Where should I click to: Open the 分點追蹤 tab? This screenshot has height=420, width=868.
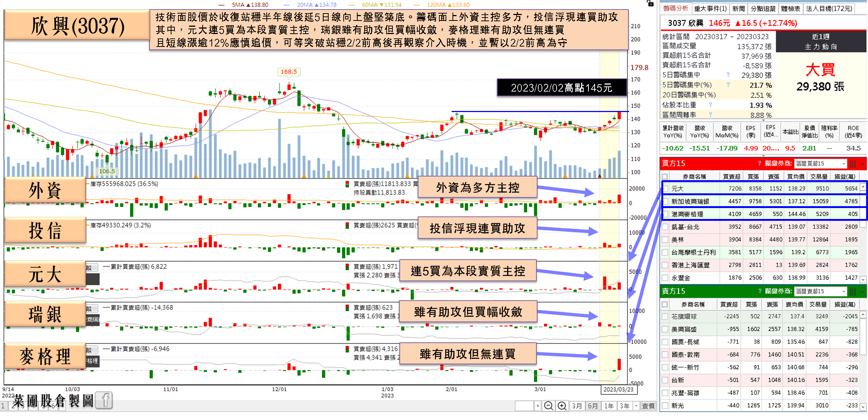763,8
